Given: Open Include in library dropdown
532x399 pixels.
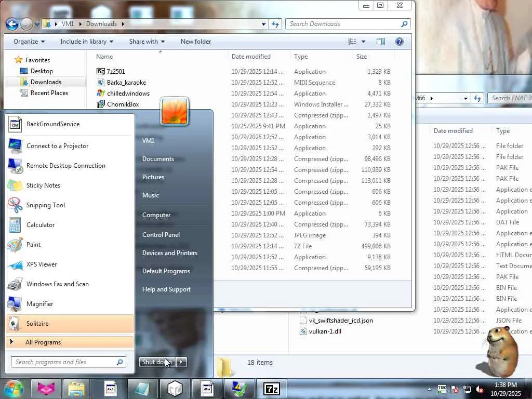Looking at the screenshot, I should click(87, 42).
